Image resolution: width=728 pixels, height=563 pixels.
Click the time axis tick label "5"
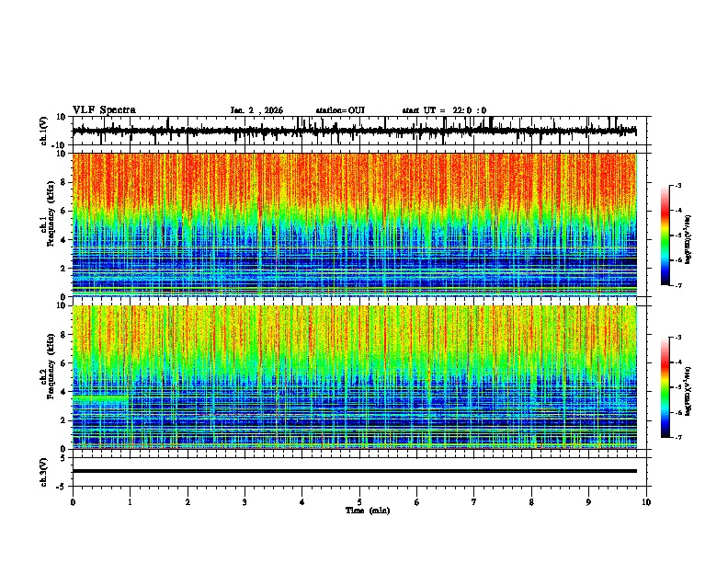point(359,502)
